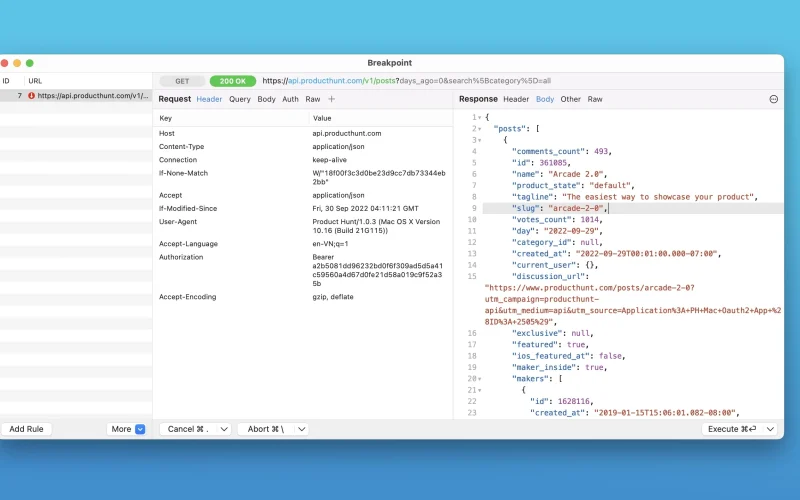800x500 pixels.
Task: Expand the Cancel button dropdown arrow
Action: [224, 429]
